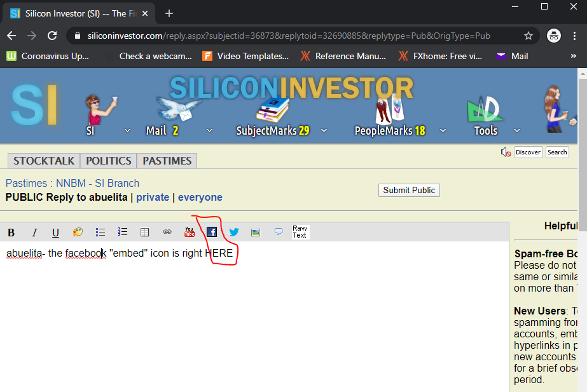Open NNBM - SI Branch subject link
Image resolution: width=587 pixels, height=392 pixels.
tap(98, 183)
